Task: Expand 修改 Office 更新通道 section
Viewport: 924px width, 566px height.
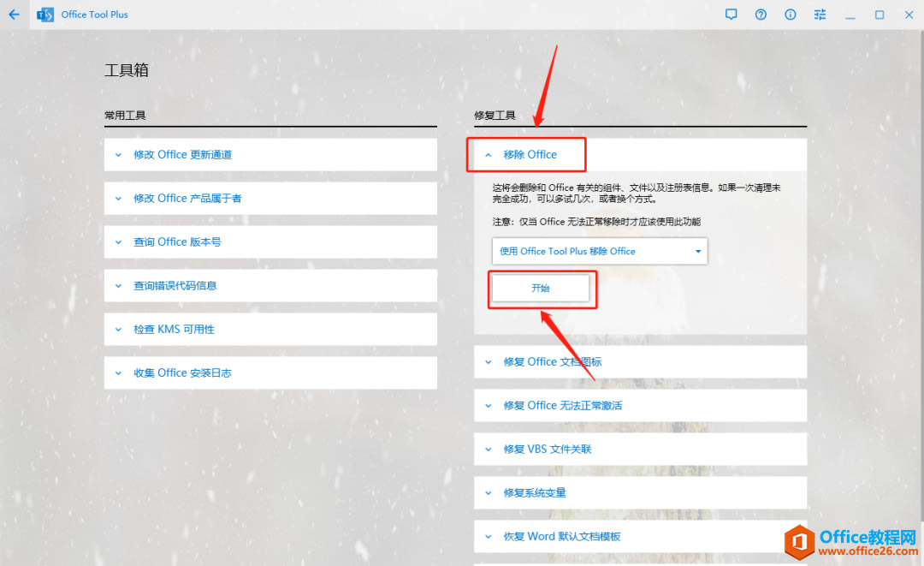Action: (x=270, y=155)
